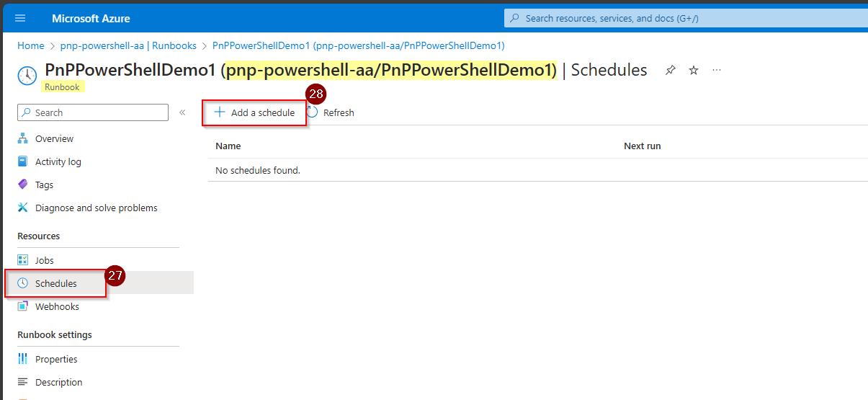Click the Jobs checklist icon
Screen dimensions: 868x400
pos(22,260)
